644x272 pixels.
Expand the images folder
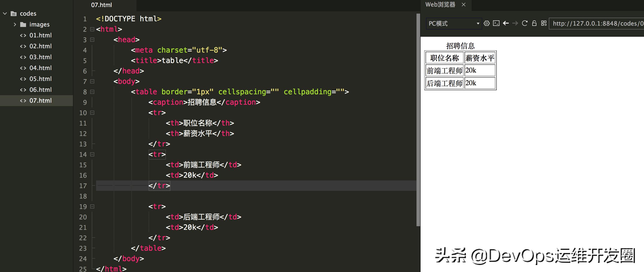(x=15, y=24)
